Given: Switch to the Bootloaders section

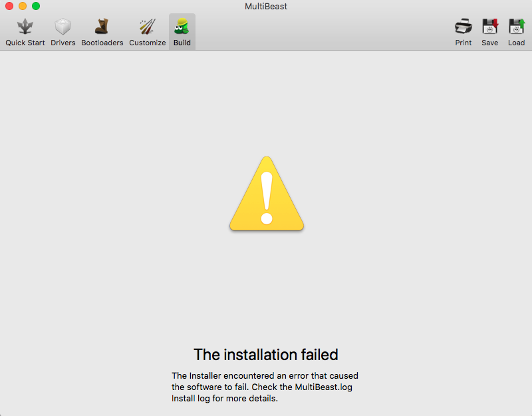Looking at the screenshot, I should click(102, 32).
